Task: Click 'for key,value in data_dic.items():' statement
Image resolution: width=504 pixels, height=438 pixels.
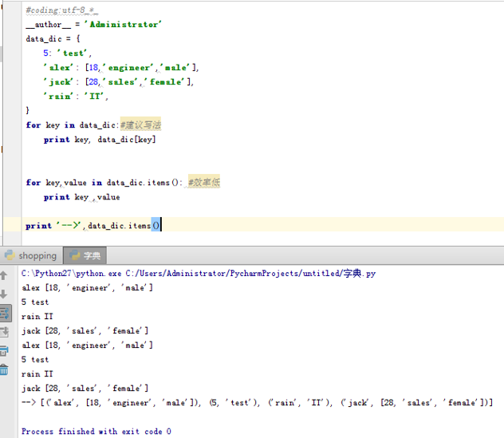Action: point(104,183)
